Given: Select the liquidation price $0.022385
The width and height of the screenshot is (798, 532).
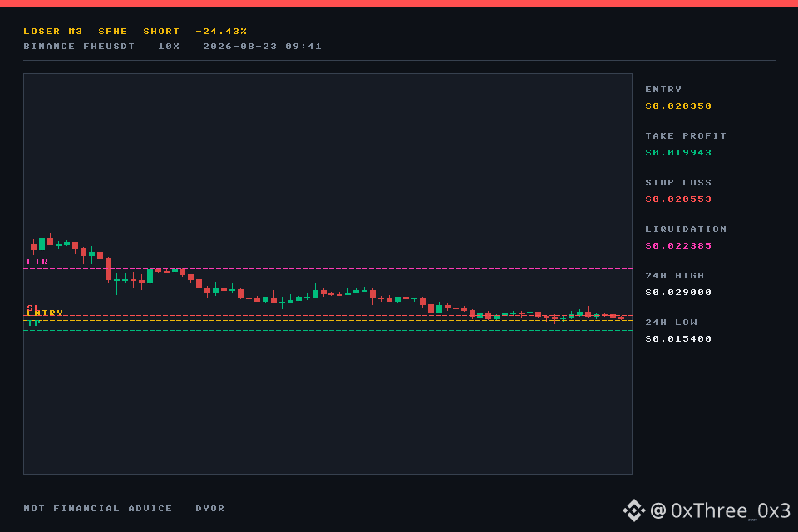Looking at the screenshot, I should pyautogui.click(x=678, y=246).
